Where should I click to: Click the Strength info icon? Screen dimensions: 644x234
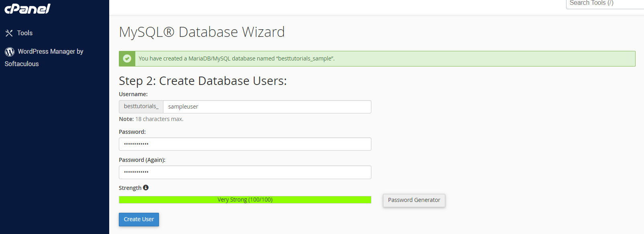point(146,188)
